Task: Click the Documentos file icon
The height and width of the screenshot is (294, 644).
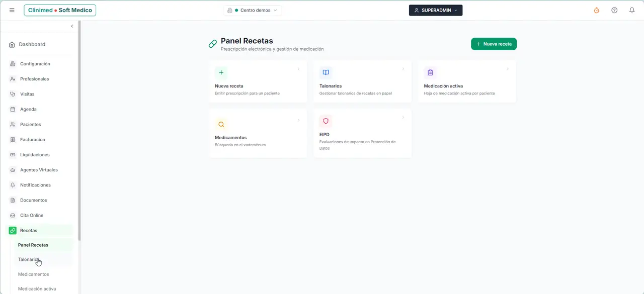Action: click(x=13, y=200)
